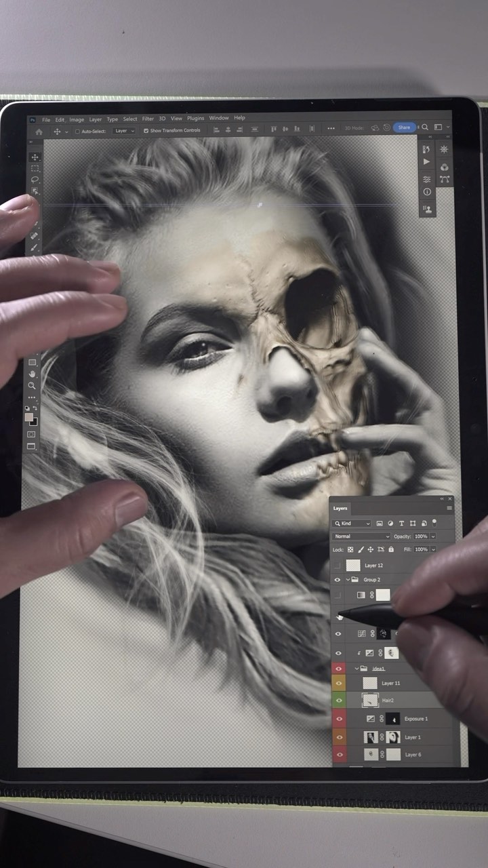The image size is (488, 868).
Task: Select the Lasso tool
Action: [x=35, y=180]
